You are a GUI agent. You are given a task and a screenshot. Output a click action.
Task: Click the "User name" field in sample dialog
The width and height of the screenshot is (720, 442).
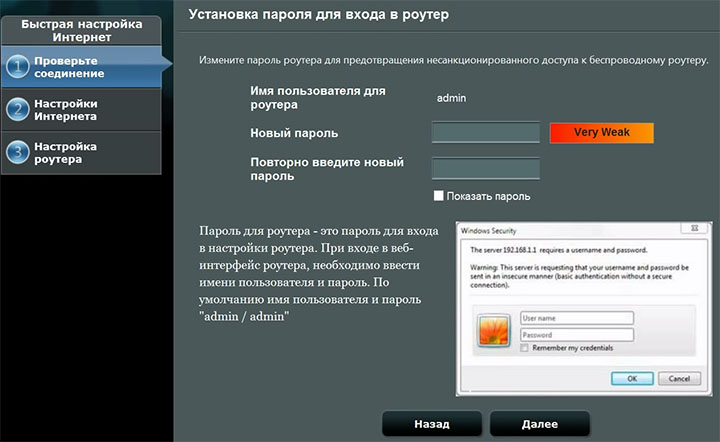(x=577, y=318)
